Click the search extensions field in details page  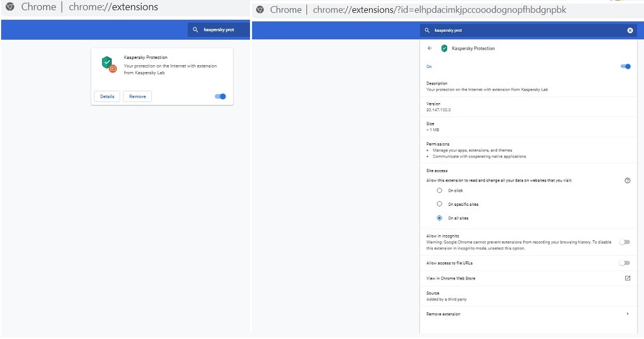pyautogui.click(x=528, y=31)
